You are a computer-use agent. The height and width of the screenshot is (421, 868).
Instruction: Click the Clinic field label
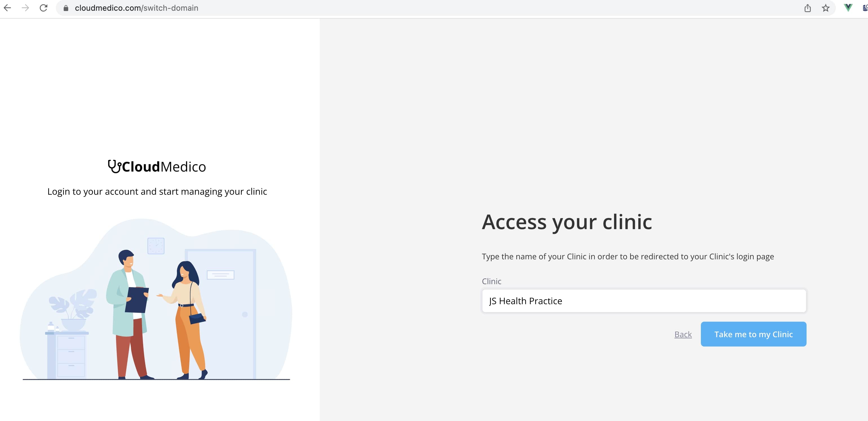point(491,281)
